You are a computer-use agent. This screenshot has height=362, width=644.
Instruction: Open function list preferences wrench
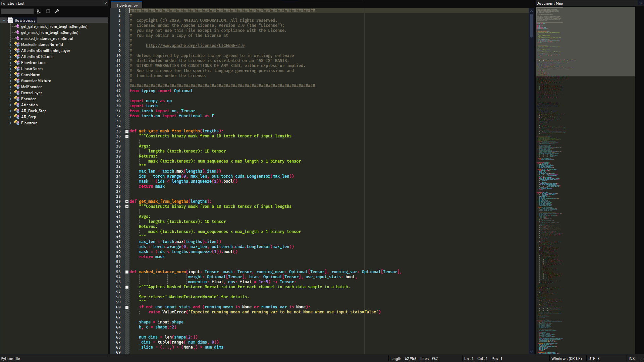[x=57, y=11]
